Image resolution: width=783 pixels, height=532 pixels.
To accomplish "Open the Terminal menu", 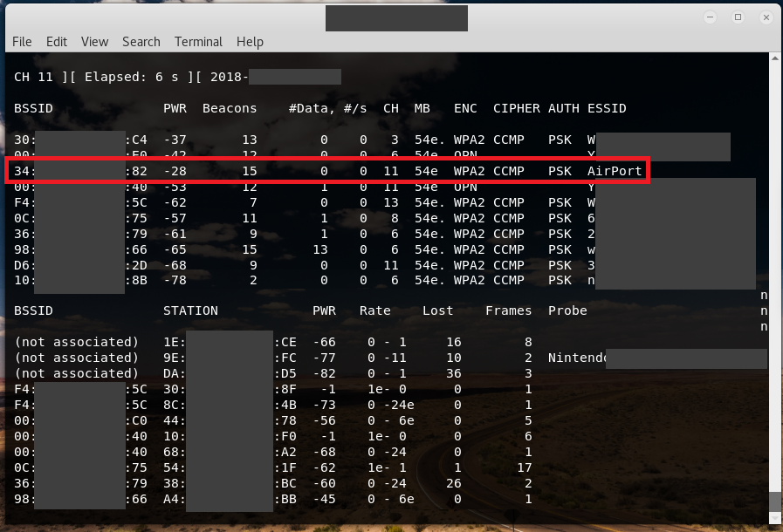I will click(198, 42).
